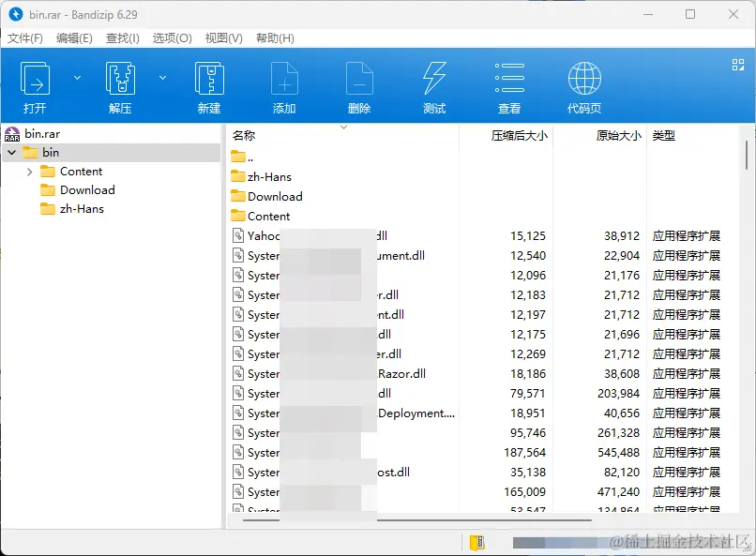Click the Bandizip logo in title bar
Image resolution: width=756 pixels, height=556 pixels.
(16, 14)
